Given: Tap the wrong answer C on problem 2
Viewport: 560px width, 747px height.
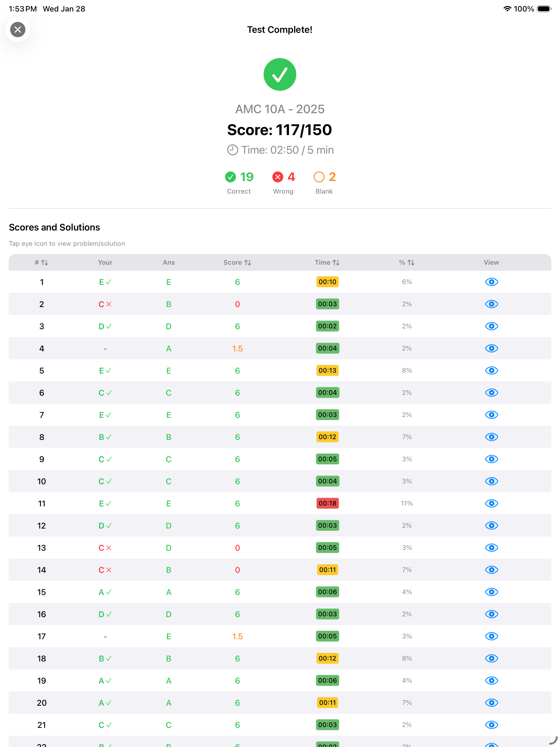Looking at the screenshot, I should pyautogui.click(x=105, y=304).
